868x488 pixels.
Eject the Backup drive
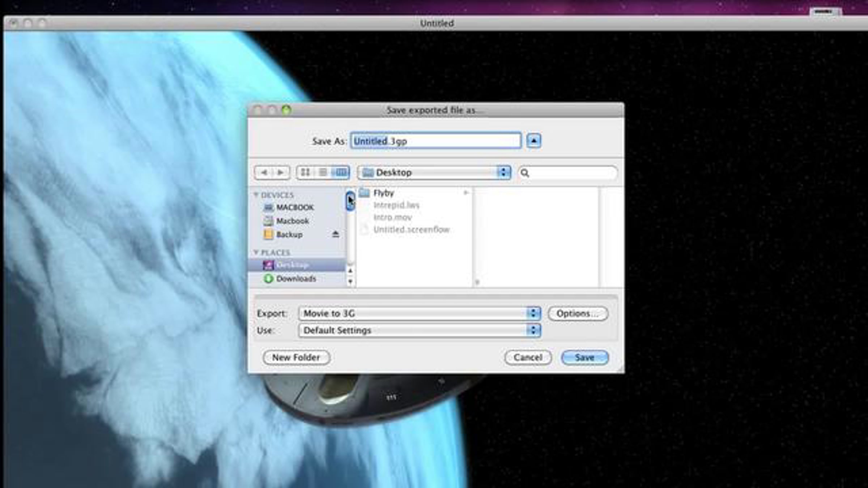pyautogui.click(x=335, y=235)
